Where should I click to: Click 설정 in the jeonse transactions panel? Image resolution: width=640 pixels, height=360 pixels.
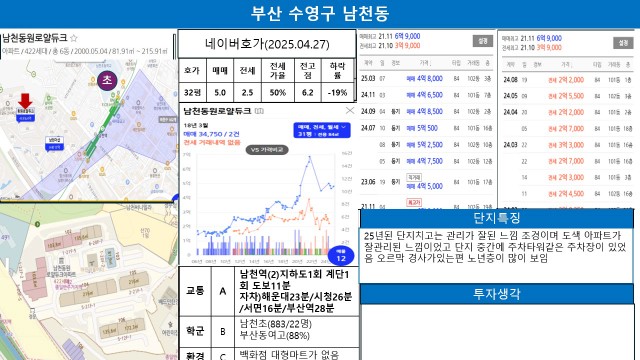[x=623, y=43]
